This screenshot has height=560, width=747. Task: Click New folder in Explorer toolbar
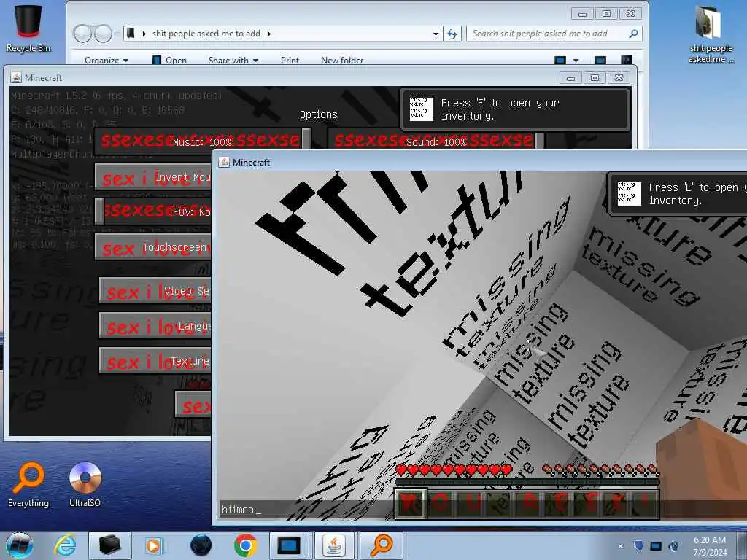342,61
